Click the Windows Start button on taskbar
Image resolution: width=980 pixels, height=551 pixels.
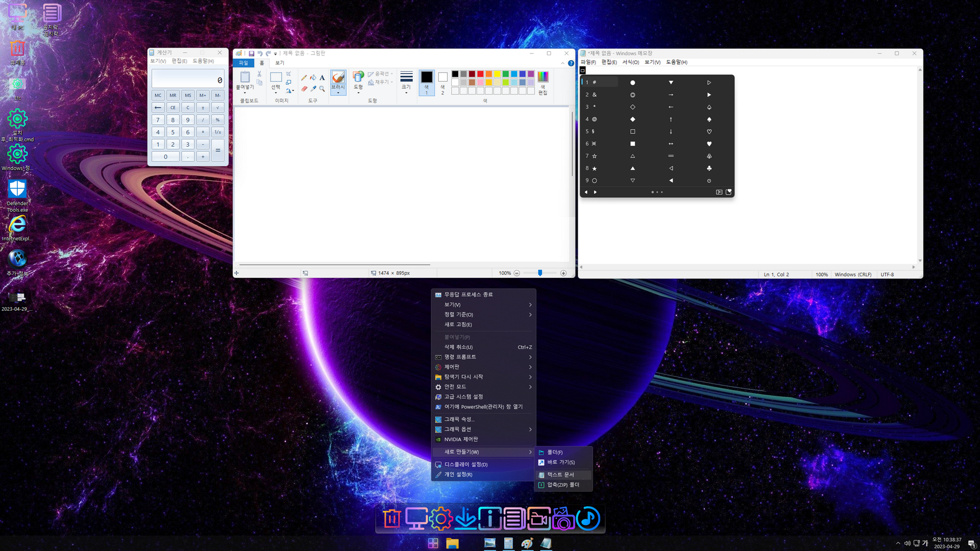pos(433,543)
